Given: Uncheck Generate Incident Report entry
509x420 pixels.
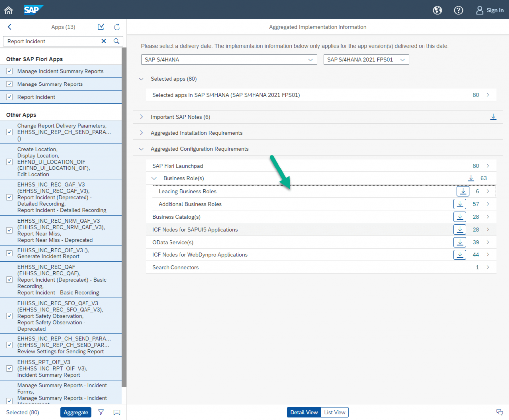Looking at the screenshot, I should [x=10, y=253].
